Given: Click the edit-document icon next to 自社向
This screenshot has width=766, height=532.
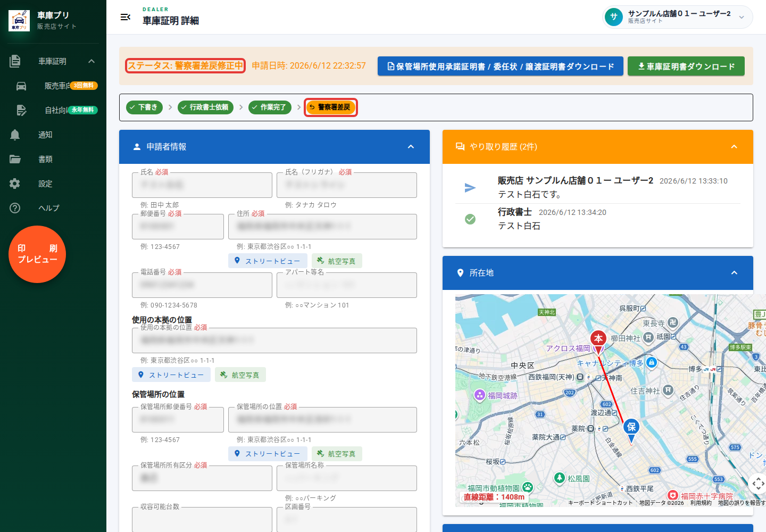Looking at the screenshot, I should pos(21,110).
